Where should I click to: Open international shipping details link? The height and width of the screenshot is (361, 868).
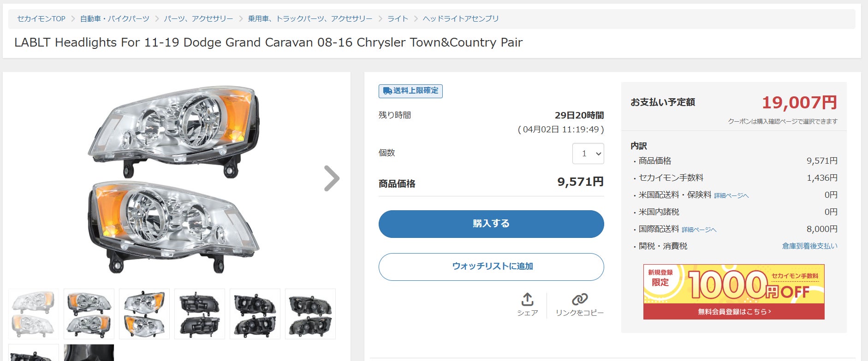(x=699, y=230)
